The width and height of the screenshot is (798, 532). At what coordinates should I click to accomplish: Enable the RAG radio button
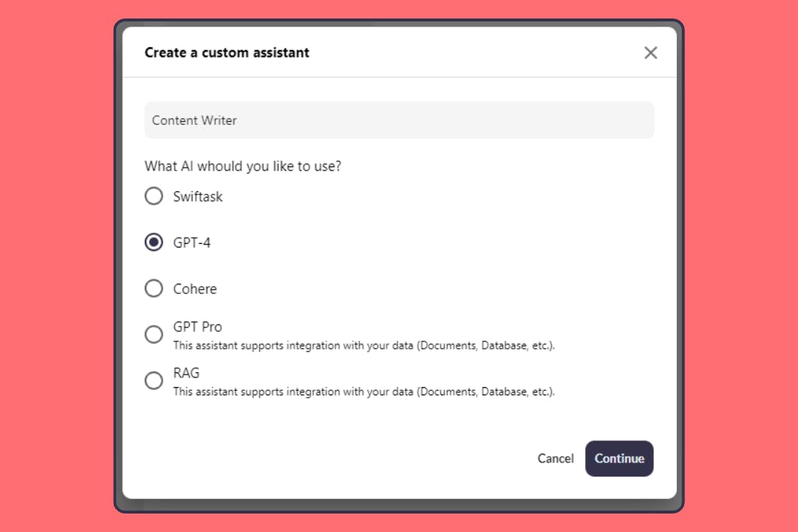pos(154,381)
